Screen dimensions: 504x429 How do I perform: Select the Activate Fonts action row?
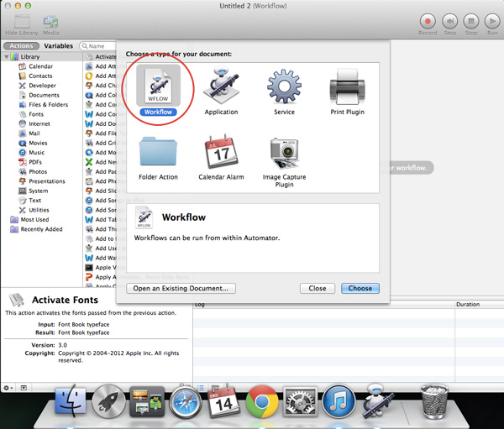(101, 57)
